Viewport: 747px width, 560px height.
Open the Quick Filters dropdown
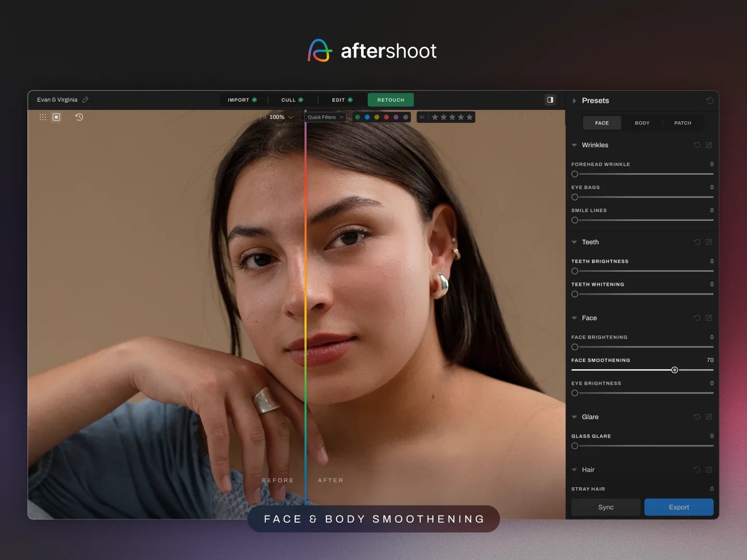[324, 117]
